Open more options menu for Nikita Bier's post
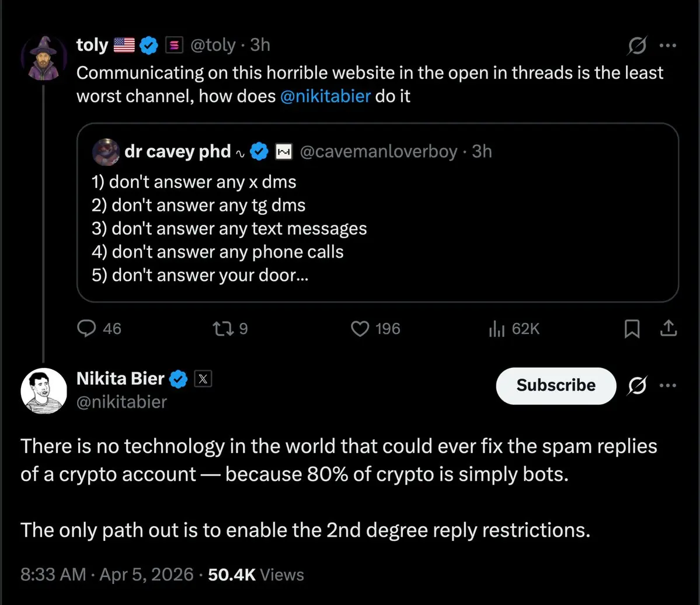The image size is (700, 605). pos(667,385)
